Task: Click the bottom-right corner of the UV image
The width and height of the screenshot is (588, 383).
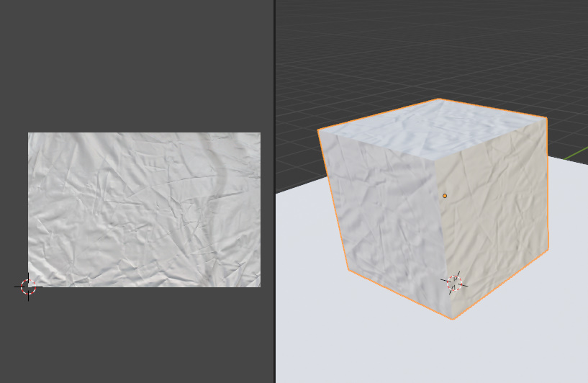Action: coord(260,286)
